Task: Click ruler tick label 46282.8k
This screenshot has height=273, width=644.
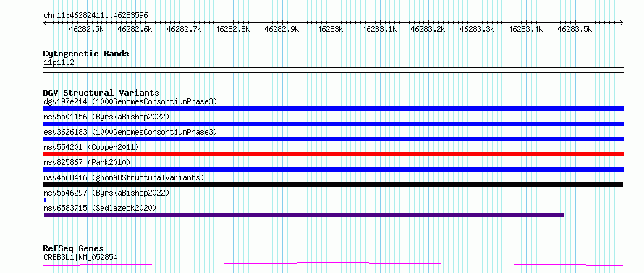Action: tap(232, 29)
